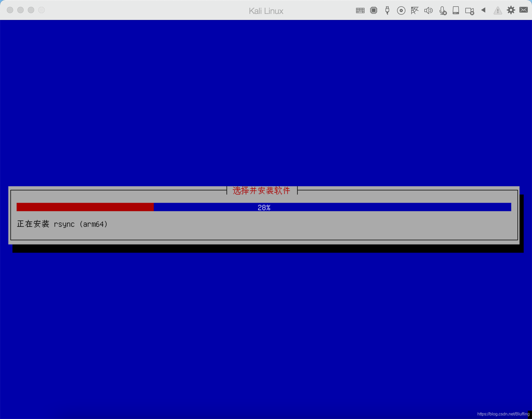Toggle the disabled camera icon
Image resolution: width=532 pixels, height=419 pixels.
click(x=469, y=11)
